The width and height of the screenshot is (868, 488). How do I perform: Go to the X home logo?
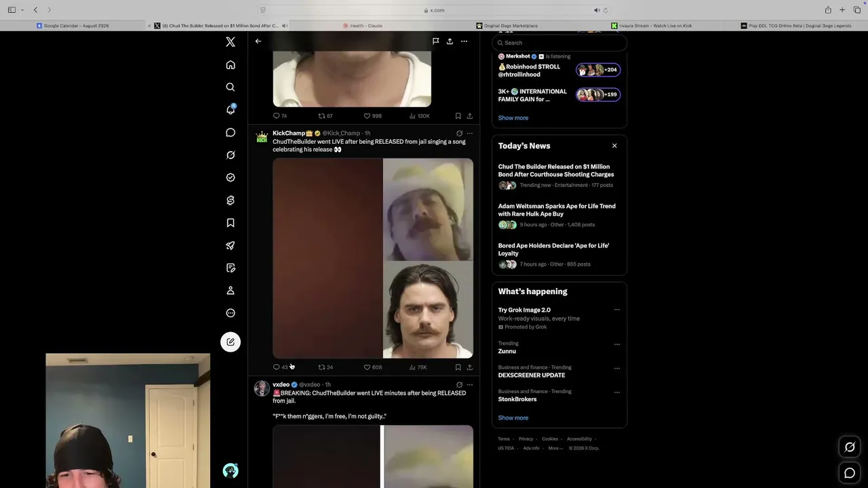click(231, 42)
